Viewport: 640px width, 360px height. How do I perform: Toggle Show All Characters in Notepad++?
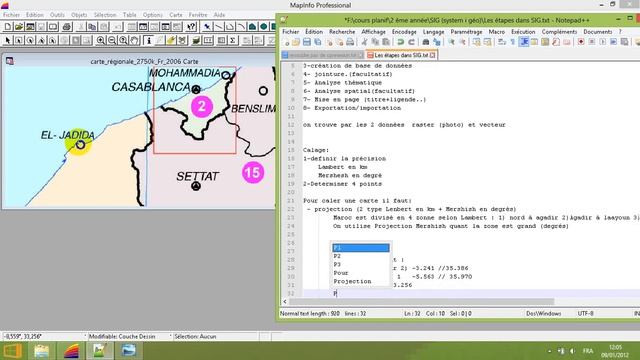pos(513,42)
